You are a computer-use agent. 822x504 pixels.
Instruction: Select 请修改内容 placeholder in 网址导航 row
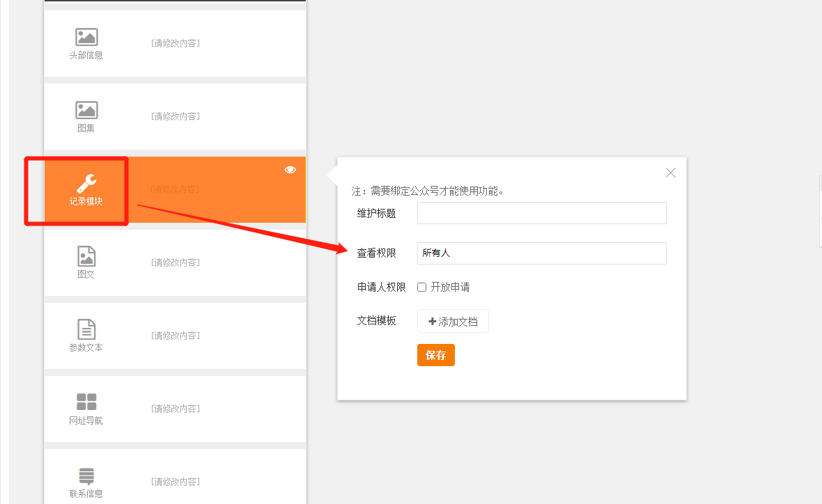(x=176, y=409)
